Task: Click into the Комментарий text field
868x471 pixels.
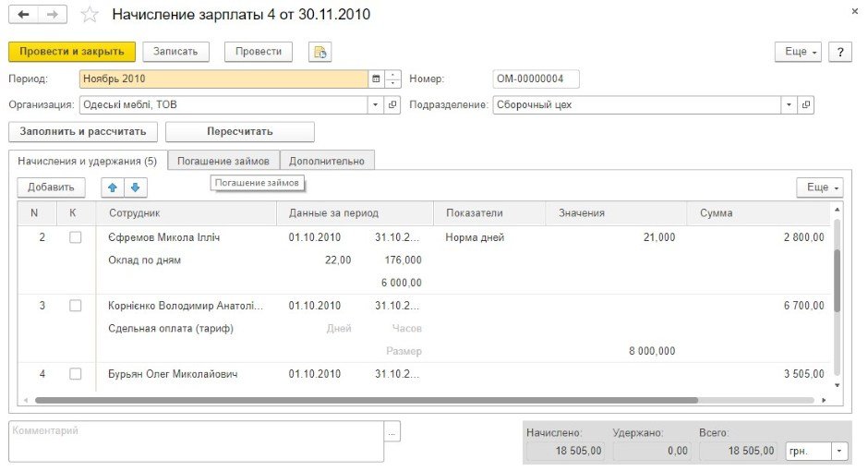Action: click(x=196, y=441)
